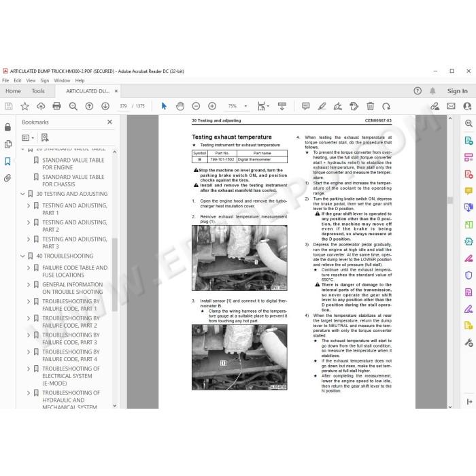The image size is (476, 476).
Task: Activate the hand pan tool
Action: (x=180, y=106)
